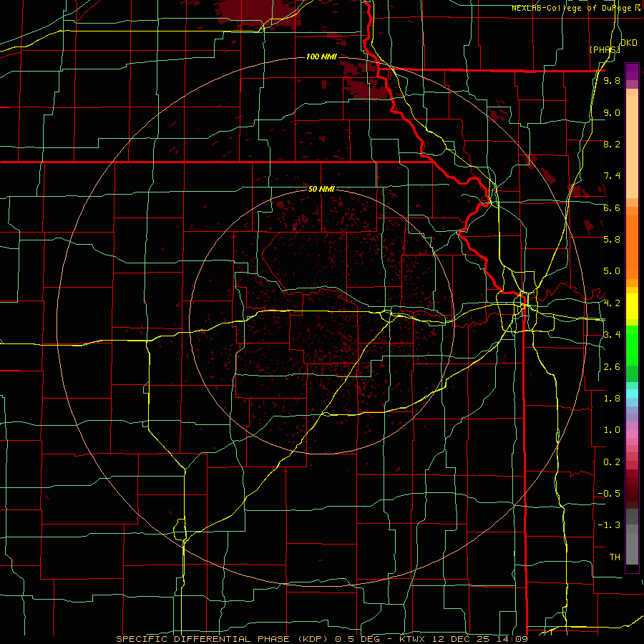
Task: Click the [PHAS] legend header
Action: (605, 49)
